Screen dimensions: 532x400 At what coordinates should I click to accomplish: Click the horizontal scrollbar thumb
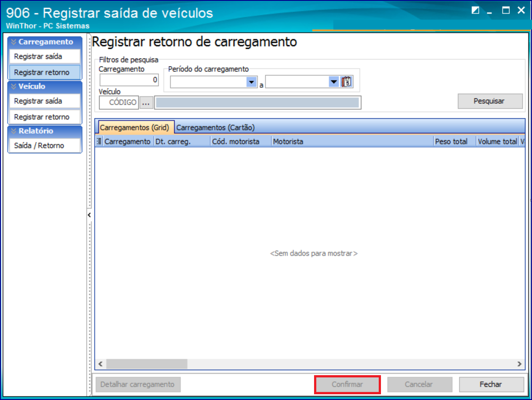[x=147, y=364]
